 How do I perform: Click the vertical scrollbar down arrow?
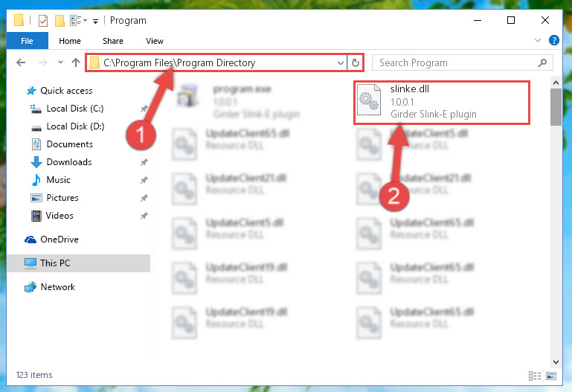coord(556,362)
